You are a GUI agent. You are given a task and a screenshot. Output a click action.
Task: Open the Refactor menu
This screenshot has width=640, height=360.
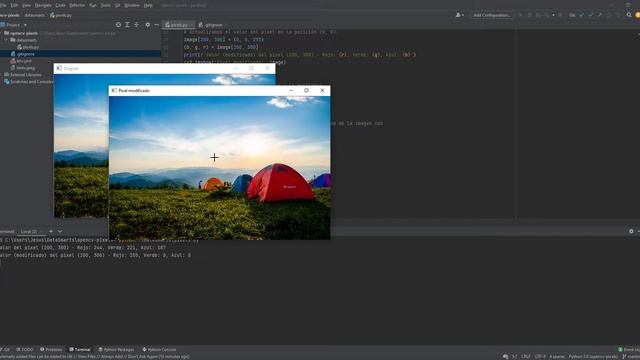pos(77,5)
